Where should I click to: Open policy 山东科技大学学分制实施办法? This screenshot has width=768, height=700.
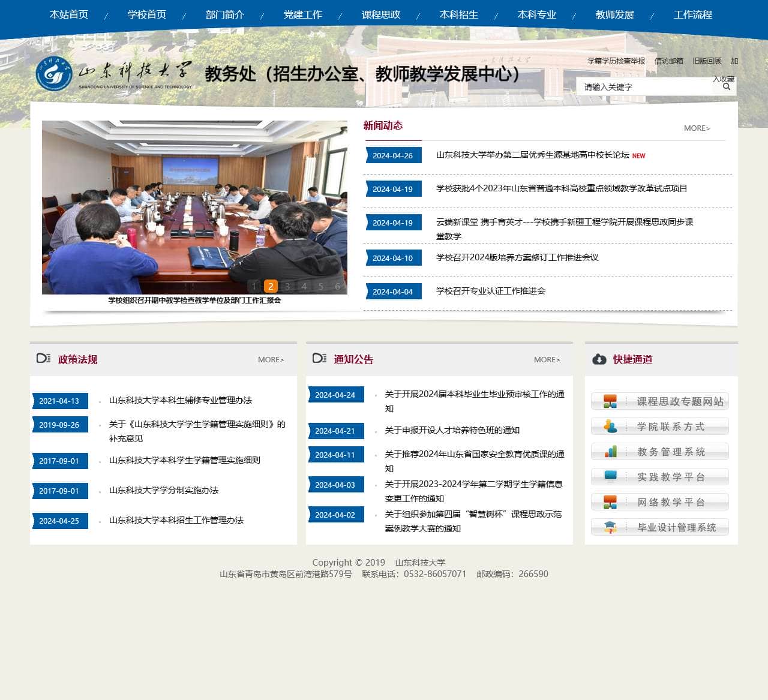click(164, 490)
